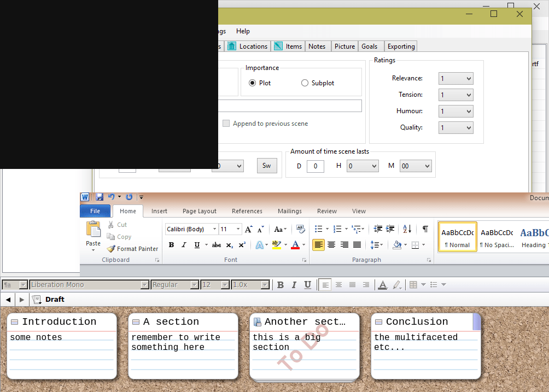Apply subscript in Word ribbon
The width and height of the screenshot is (549, 392).
(x=229, y=245)
